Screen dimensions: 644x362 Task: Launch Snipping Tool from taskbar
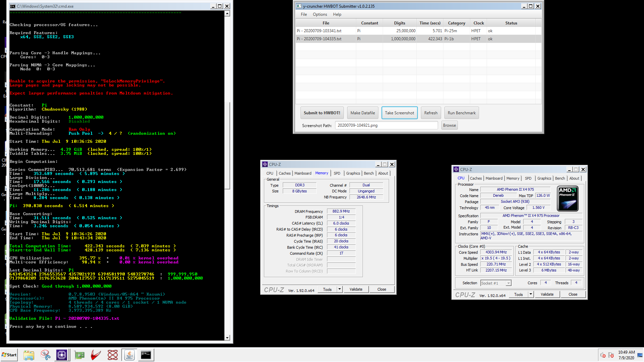click(x=45, y=355)
